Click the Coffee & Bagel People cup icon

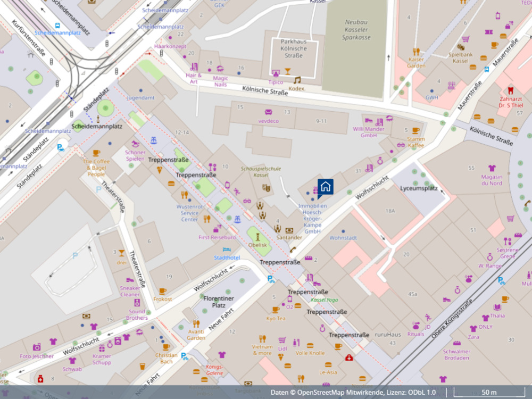point(96,153)
